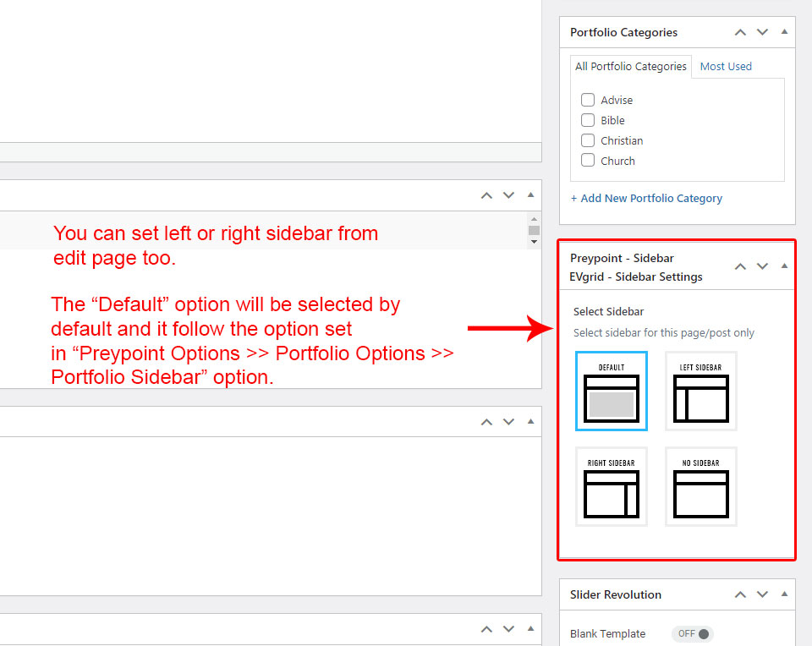
Task: Enable the Church category checkbox
Action: [588, 161]
